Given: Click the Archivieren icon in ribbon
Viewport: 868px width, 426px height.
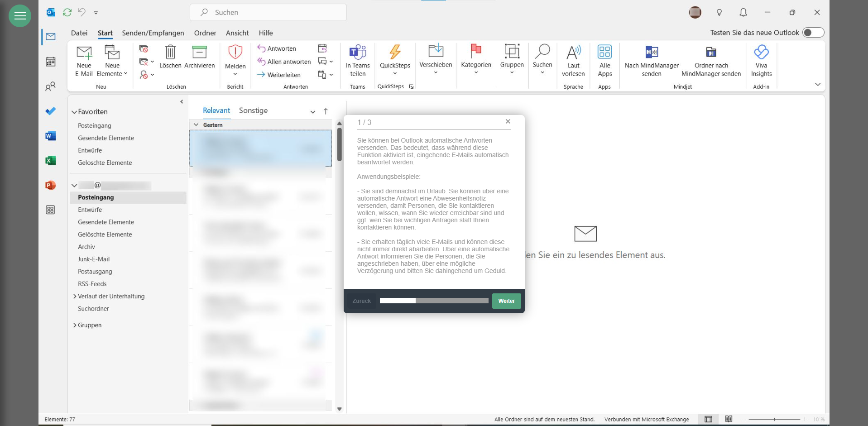Looking at the screenshot, I should 199,53.
